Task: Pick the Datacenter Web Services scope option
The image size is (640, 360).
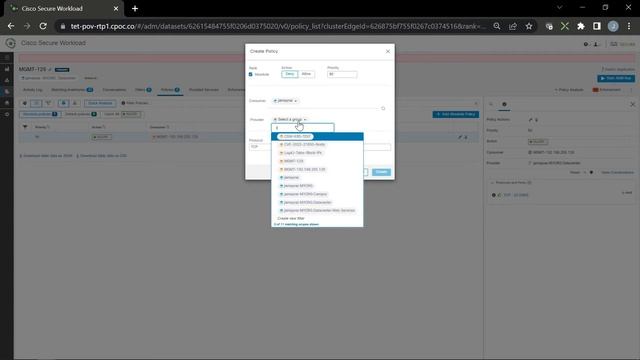Action: pyautogui.click(x=317, y=211)
